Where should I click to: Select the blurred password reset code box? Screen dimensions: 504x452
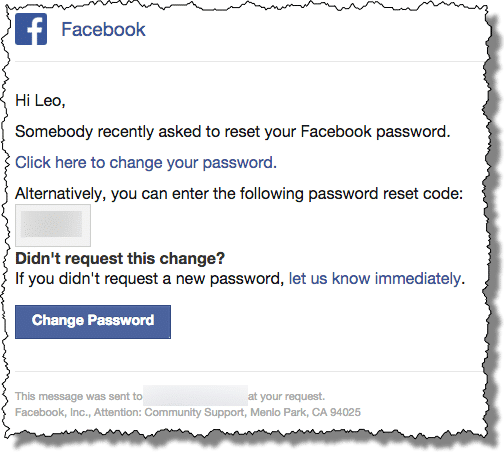coord(53,225)
